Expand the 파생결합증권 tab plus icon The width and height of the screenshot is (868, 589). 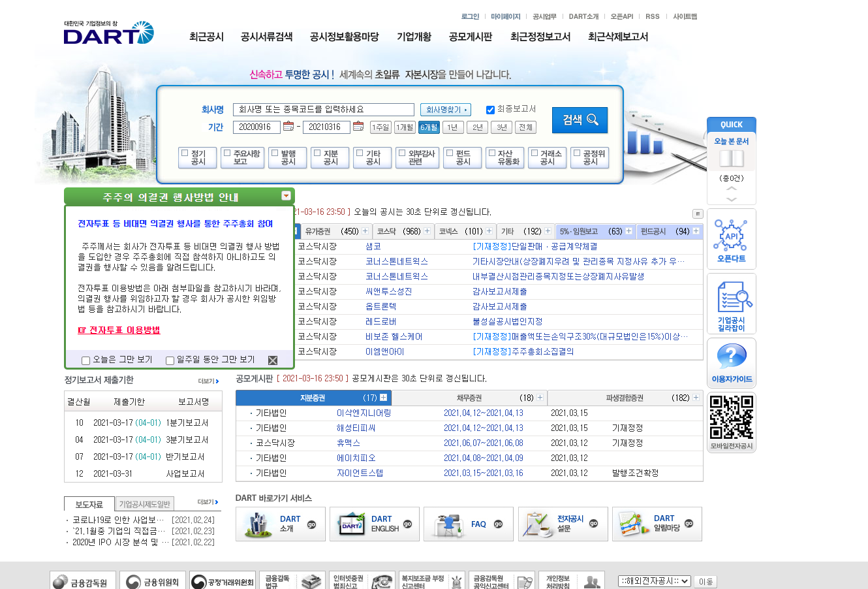coord(696,398)
